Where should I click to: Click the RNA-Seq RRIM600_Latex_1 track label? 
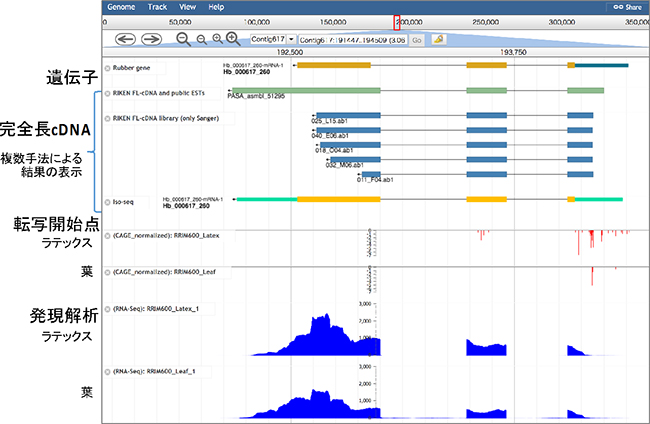[x=156, y=309]
